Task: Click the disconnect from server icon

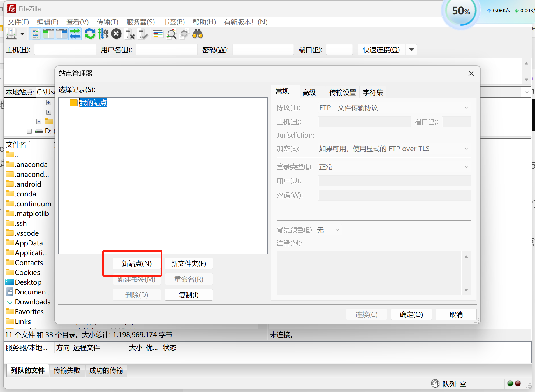Action: [130, 34]
